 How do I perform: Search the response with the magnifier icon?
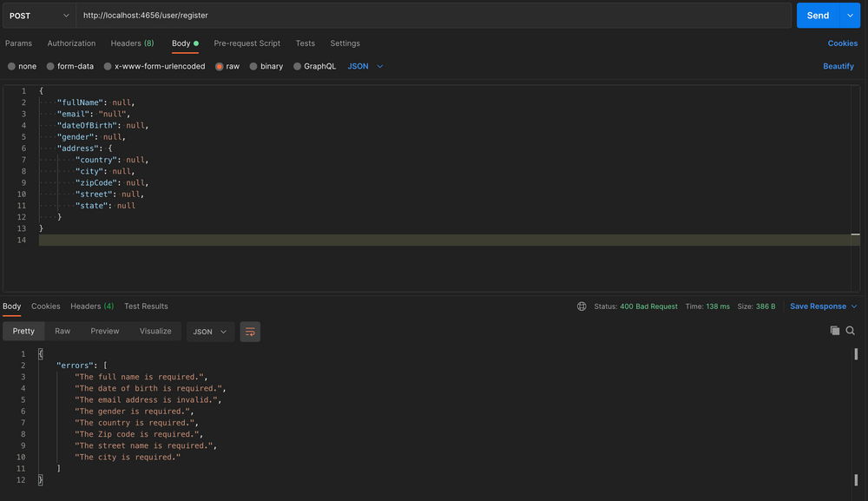(851, 331)
